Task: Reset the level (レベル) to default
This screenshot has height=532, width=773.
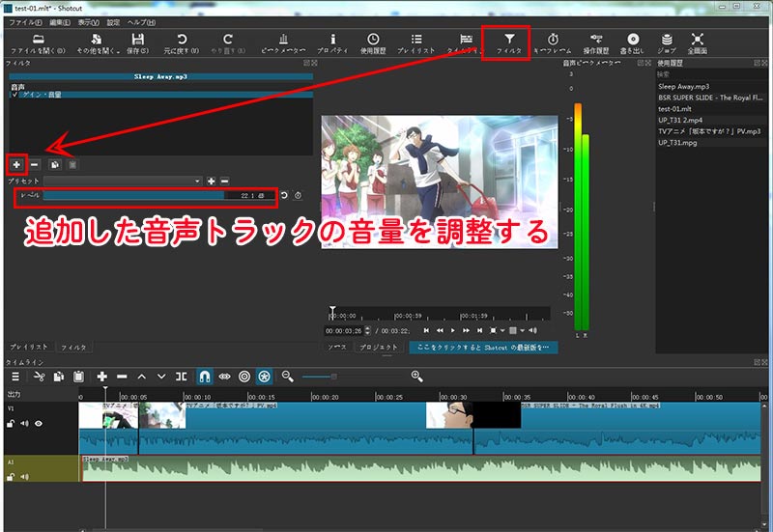Action: [284, 196]
